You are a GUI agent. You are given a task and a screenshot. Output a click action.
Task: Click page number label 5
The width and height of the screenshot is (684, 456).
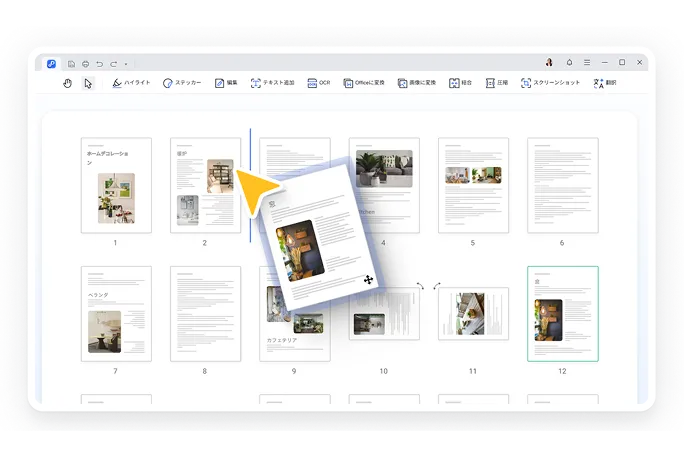click(473, 243)
